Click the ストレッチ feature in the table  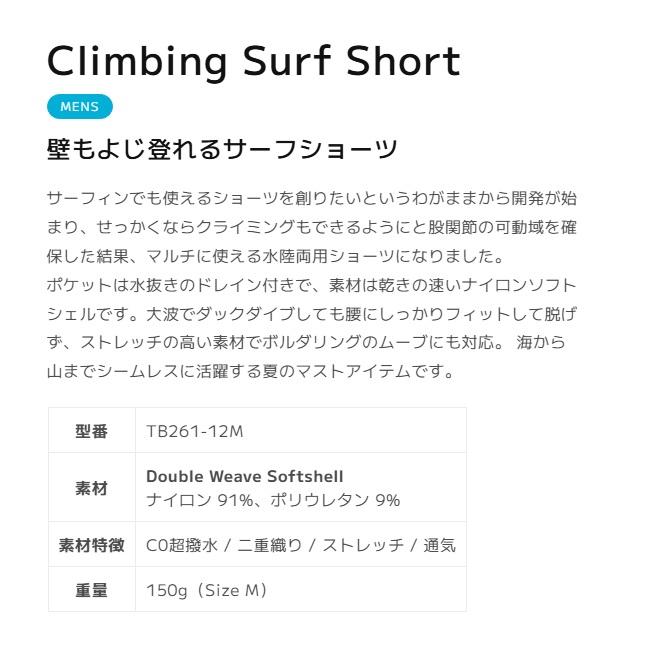click(362, 546)
